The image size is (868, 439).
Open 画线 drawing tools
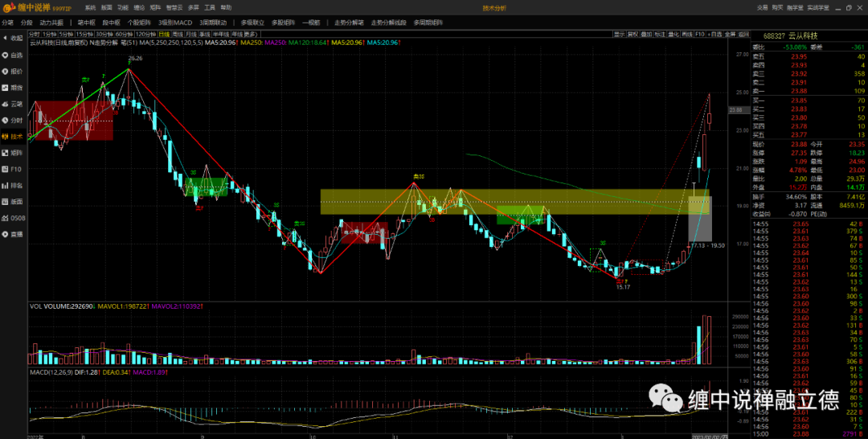tap(687, 35)
